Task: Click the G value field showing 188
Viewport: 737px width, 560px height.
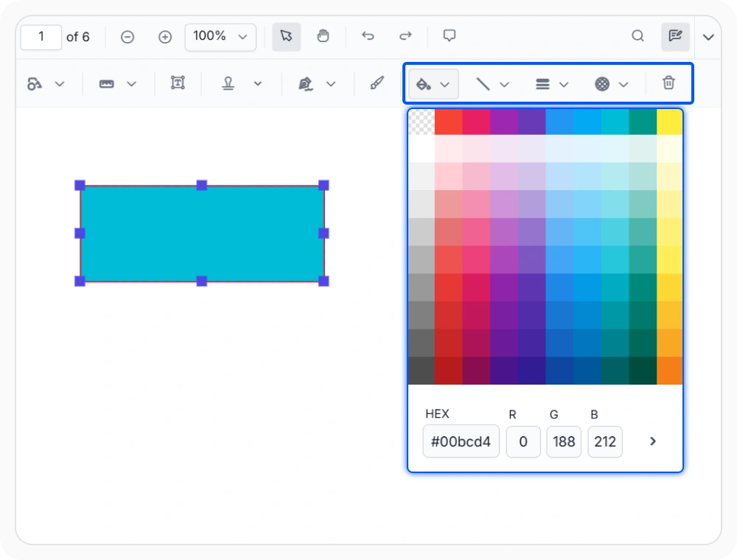Action: pos(564,441)
